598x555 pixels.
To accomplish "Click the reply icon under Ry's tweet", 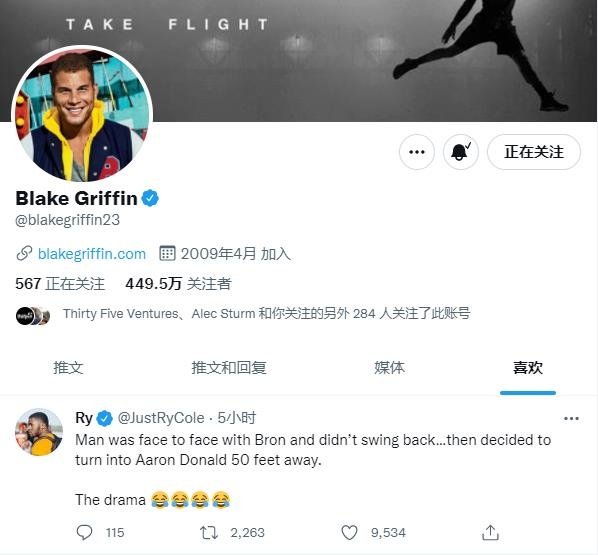I will 84,532.
